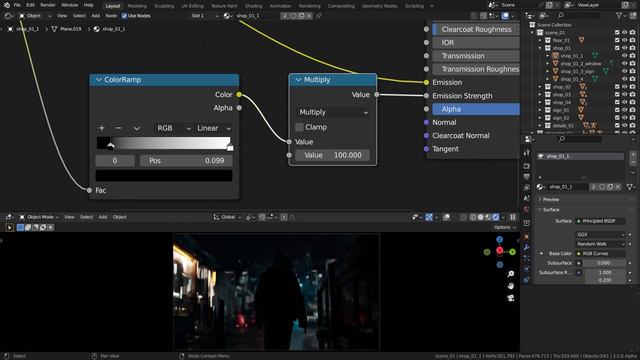
Task: Open the Linear interpolation dropdown
Action: click(213, 128)
